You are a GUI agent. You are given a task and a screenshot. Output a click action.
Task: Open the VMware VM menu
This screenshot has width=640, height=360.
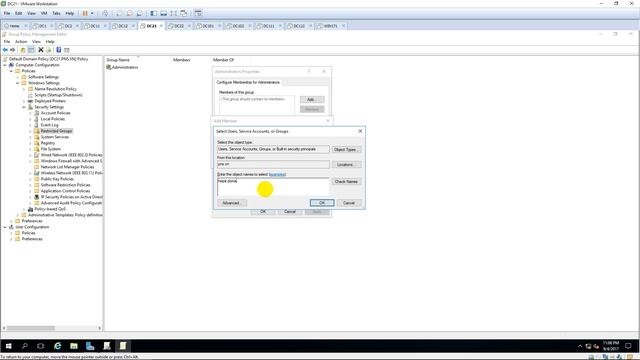click(x=44, y=13)
